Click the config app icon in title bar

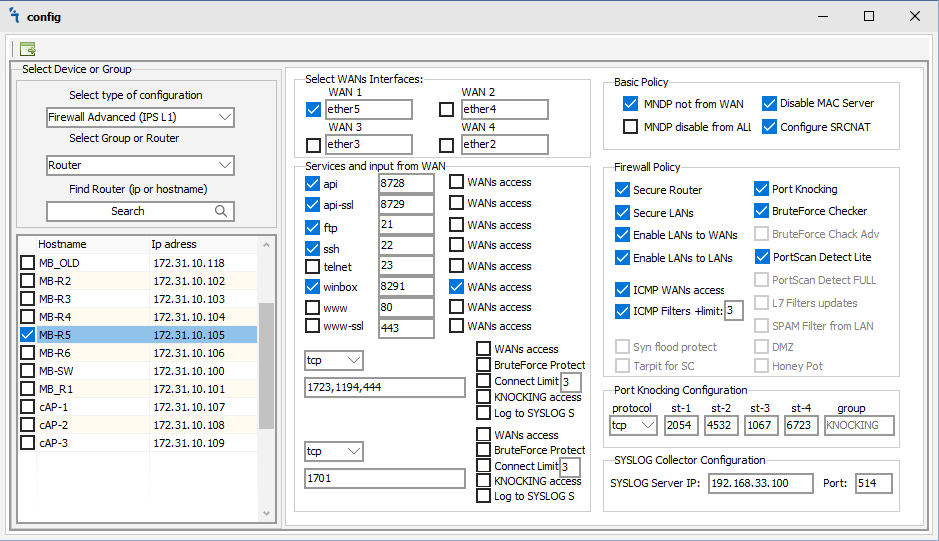15,16
